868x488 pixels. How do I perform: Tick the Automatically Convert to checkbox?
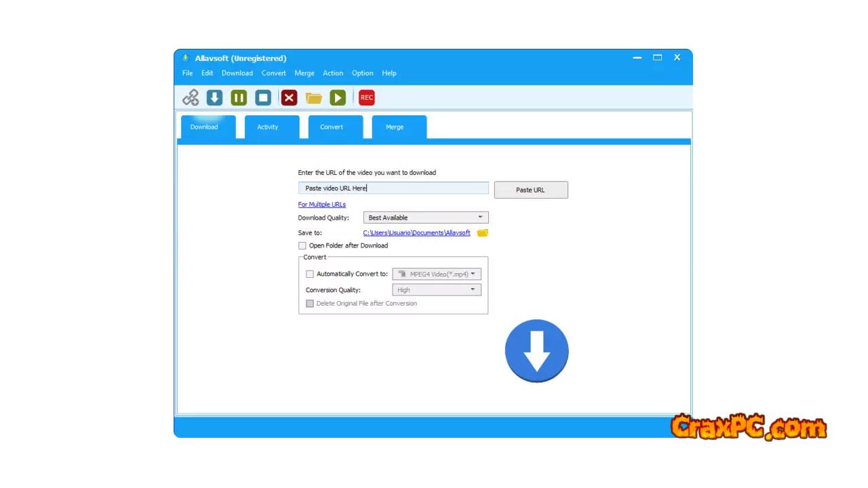[x=310, y=274]
